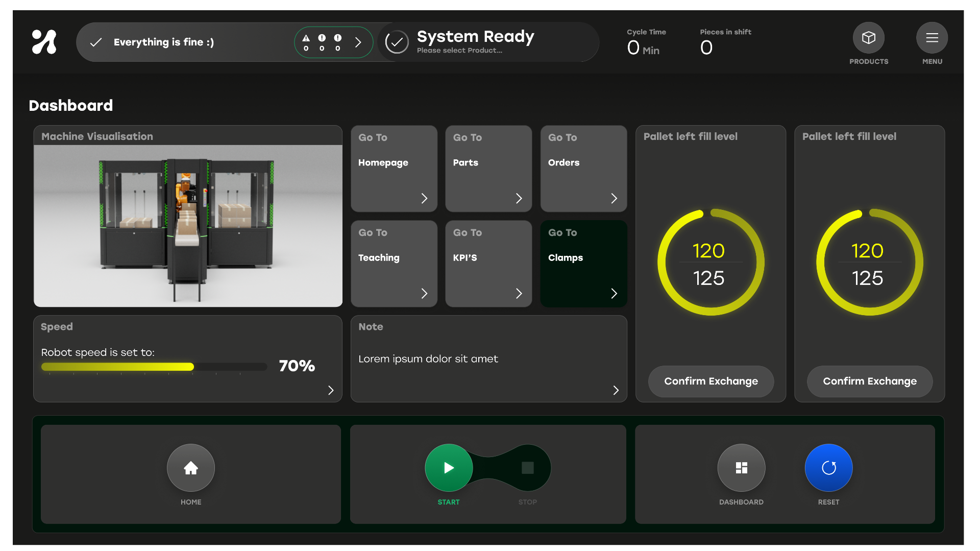This screenshot has width=980, height=551.
Task: Open the hamburger Menu button
Action: click(x=932, y=38)
